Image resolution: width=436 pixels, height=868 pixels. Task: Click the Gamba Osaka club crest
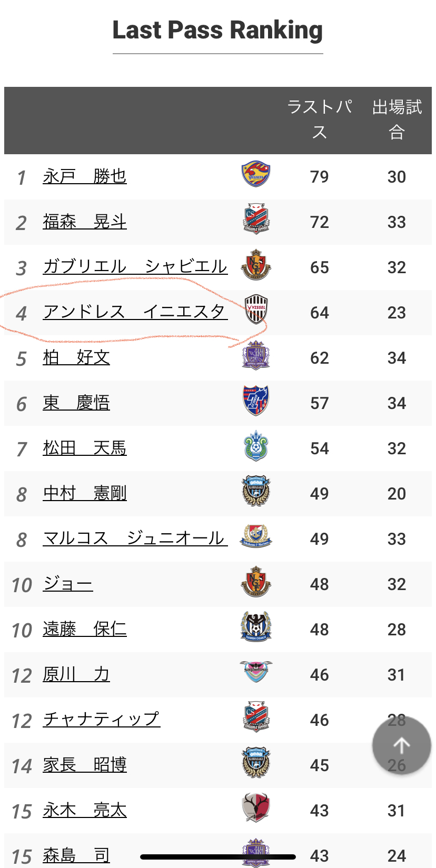pos(256,627)
